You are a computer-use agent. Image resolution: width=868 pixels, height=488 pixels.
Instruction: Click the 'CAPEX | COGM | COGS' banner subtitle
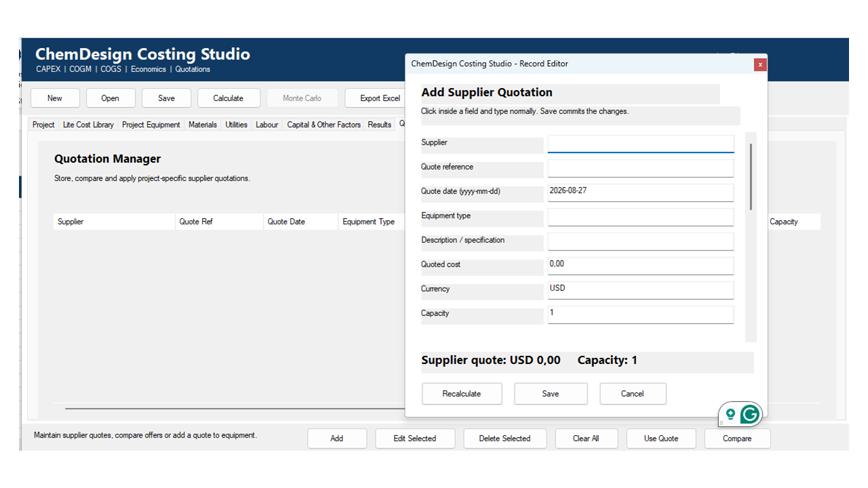click(123, 69)
